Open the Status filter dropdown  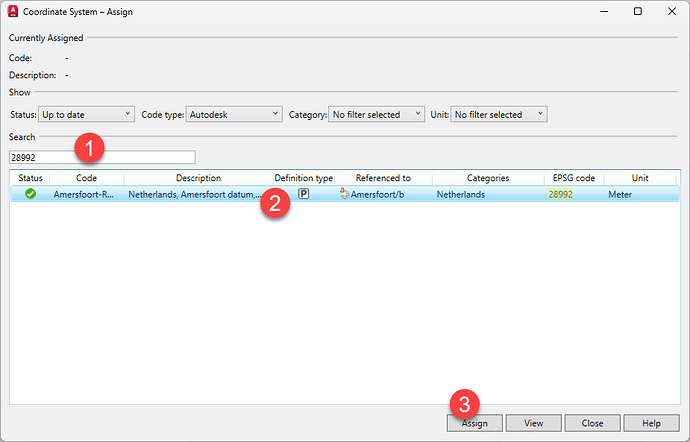(86, 115)
